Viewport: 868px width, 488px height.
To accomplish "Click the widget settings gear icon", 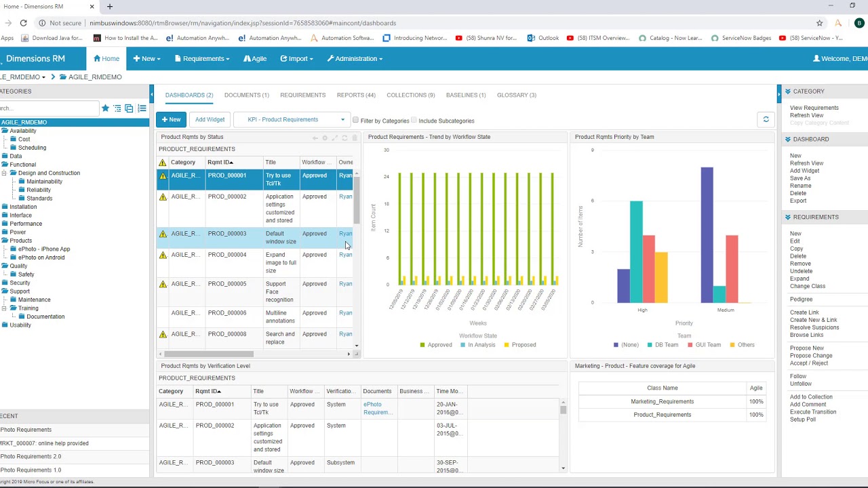I will [325, 138].
